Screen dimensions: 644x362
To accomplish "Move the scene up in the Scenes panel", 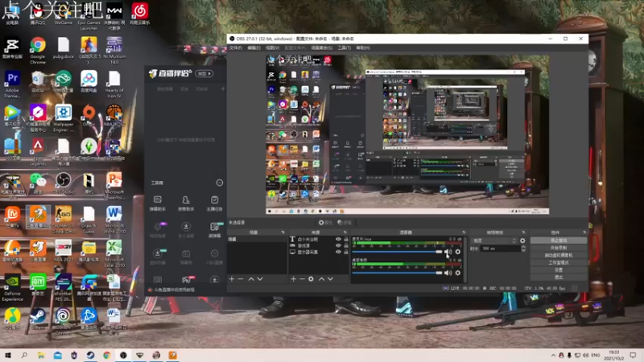I will (251, 279).
